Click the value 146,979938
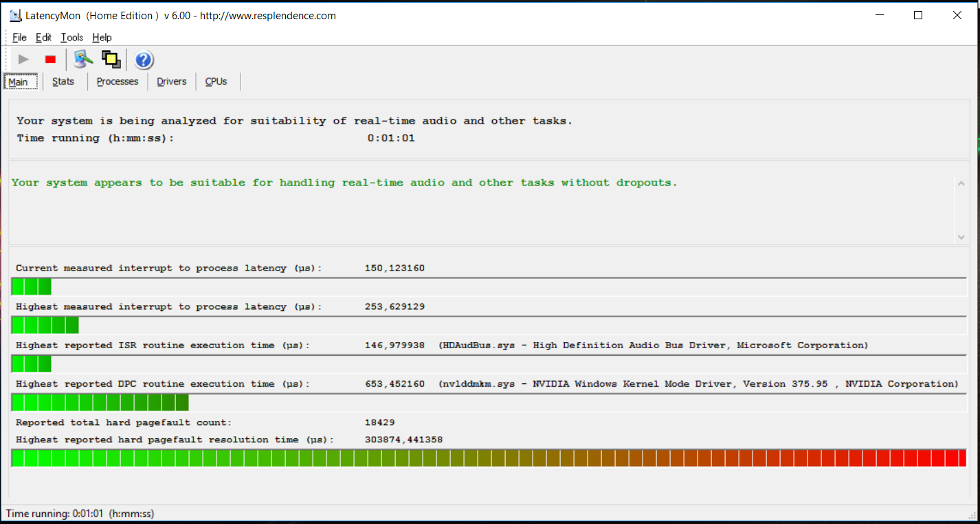The height and width of the screenshot is (524, 980). coord(394,345)
